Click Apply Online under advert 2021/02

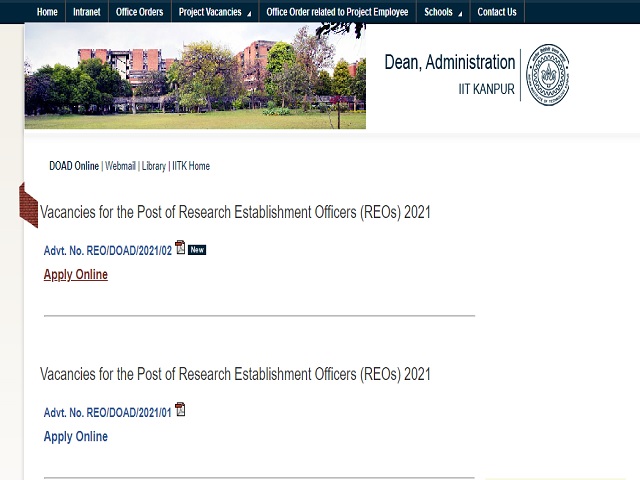(76, 275)
